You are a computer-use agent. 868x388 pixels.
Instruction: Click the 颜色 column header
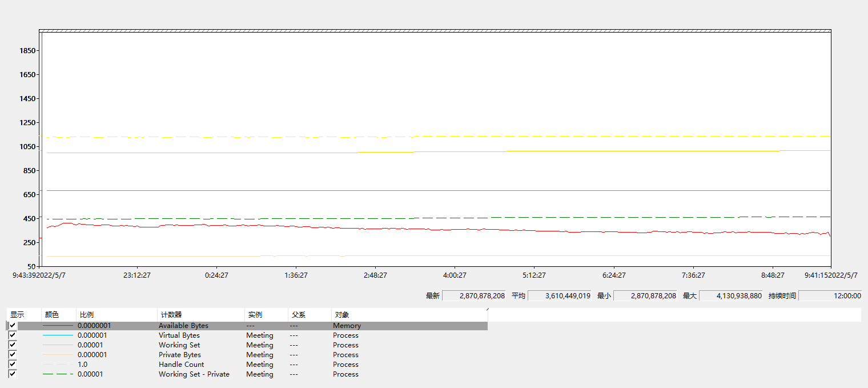[59, 315]
